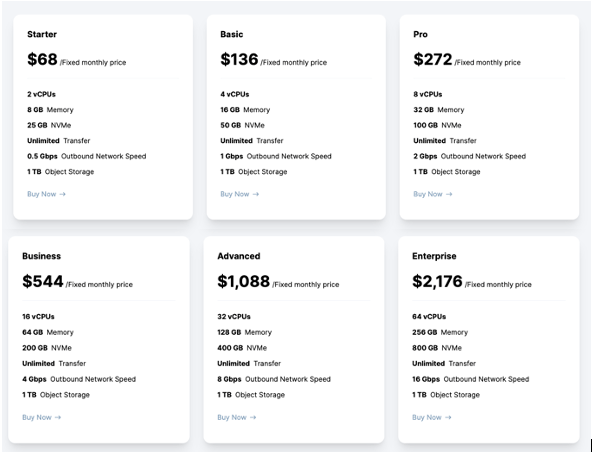Click the arrow icon after Enterprise Buy Now
The image size is (596, 452).
point(448,417)
